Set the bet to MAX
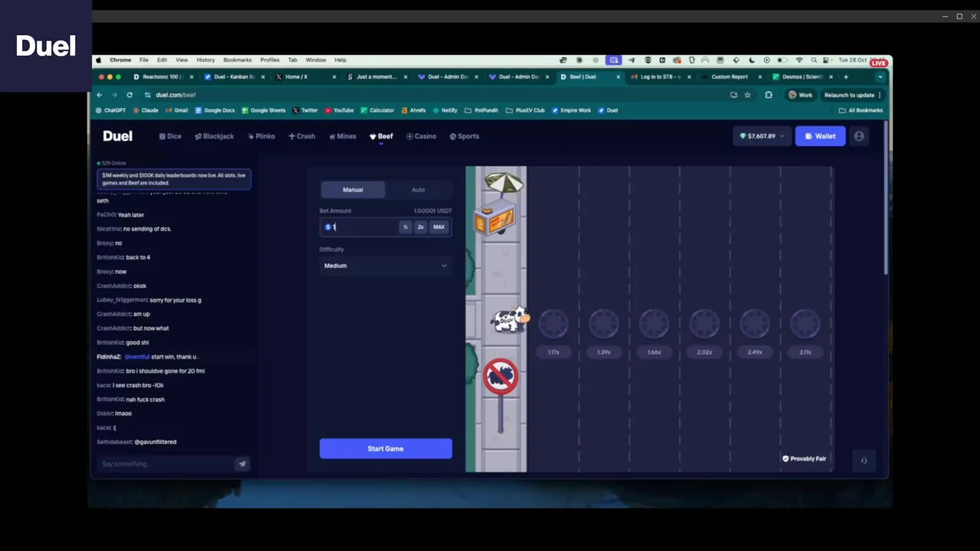Image resolution: width=980 pixels, height=551 pixels. tap(439, 227)
